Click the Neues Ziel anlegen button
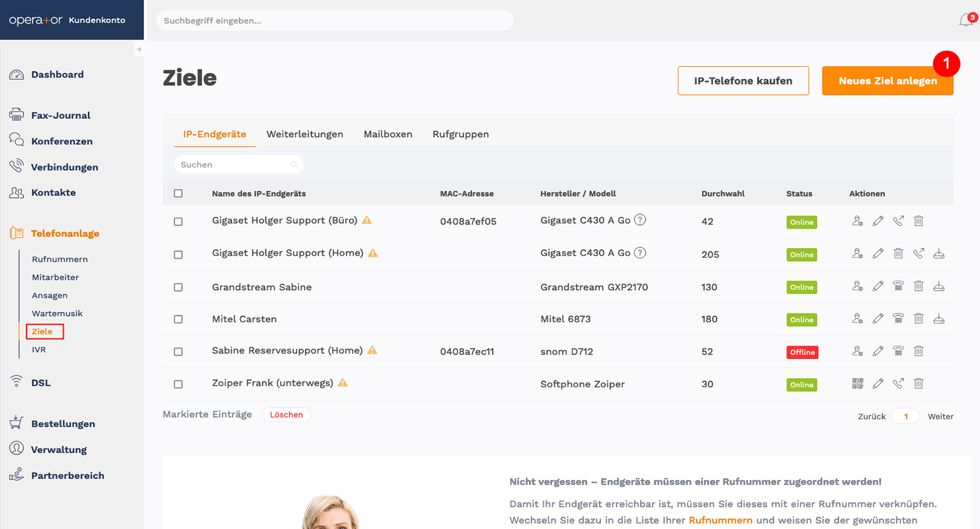Image resolution: width=980 pixels, height=529 pixels. (888, 81)
